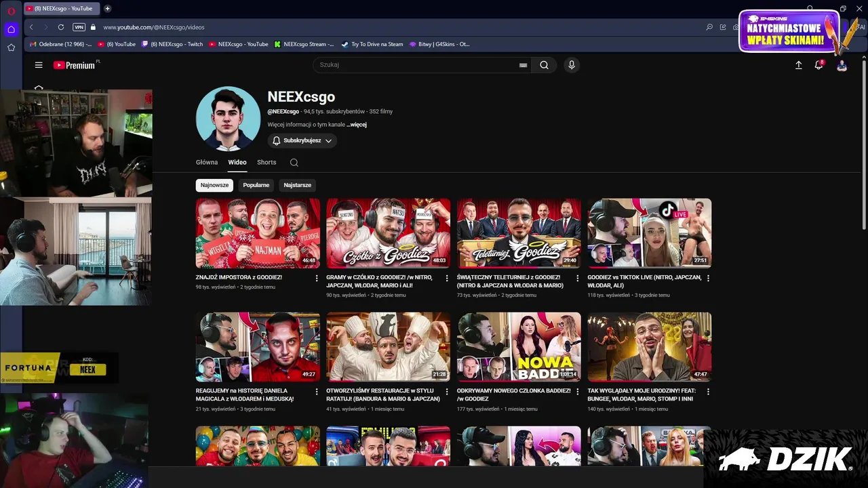The image size is (868, 488).
Task: Open the NEEXcsgo Stream Kick bookmark
Action: pyautogui.click(x=304, y=44)
